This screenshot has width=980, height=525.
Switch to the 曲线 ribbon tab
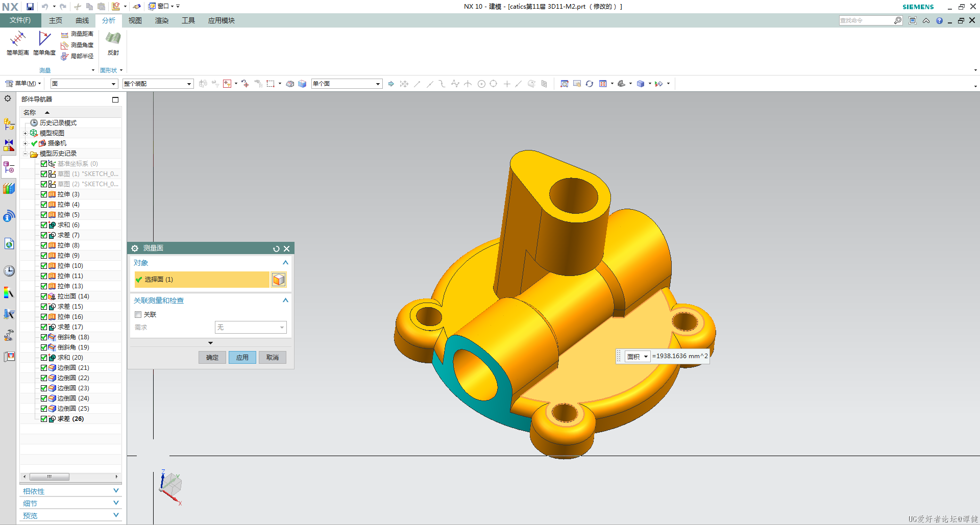82,20
